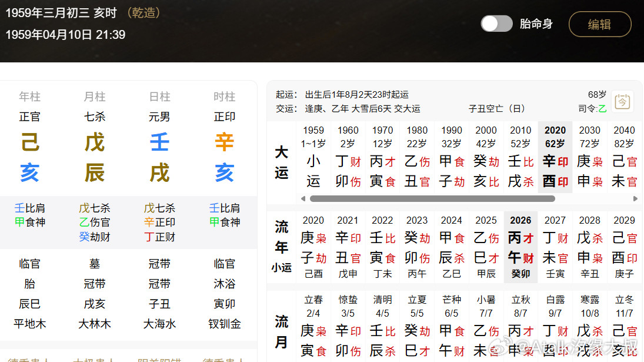
Task: Click the 大运 scrollbar right arrow
Action: [x=635, y=199]
